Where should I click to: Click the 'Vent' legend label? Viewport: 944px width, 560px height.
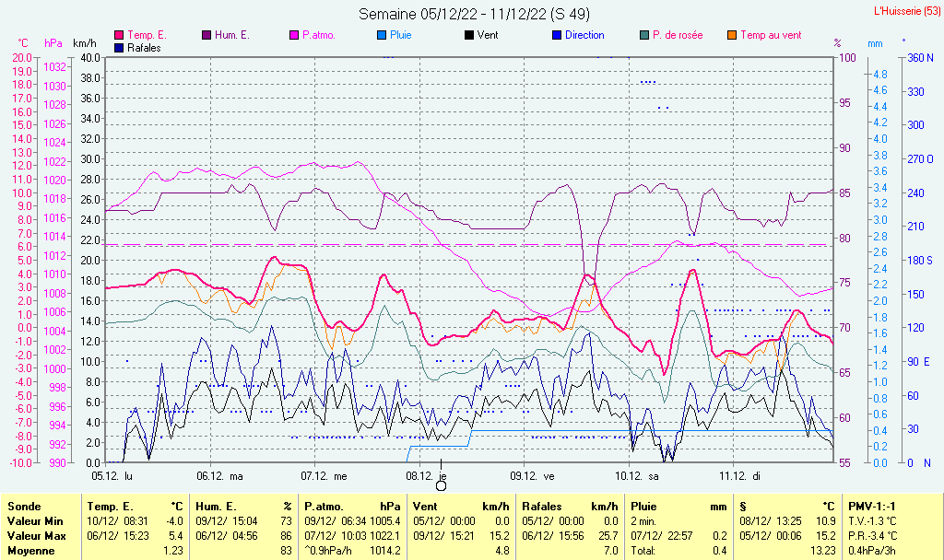[x=488, y=36]
